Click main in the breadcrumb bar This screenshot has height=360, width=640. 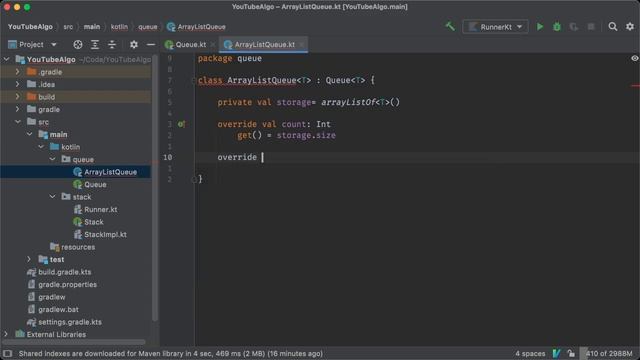click(92, 27)
